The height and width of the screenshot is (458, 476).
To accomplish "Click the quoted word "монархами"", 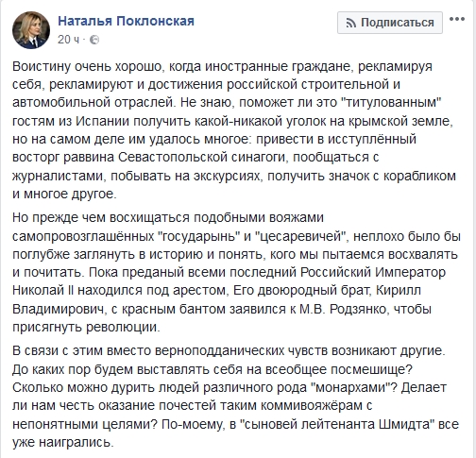I will [352, 388].
